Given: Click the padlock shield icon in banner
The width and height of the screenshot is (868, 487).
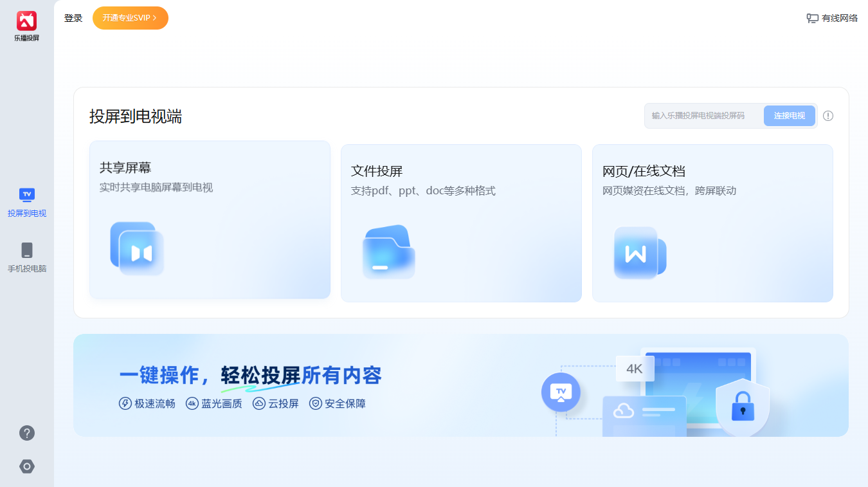Looking at the screenshot, I should coord(743,407).
